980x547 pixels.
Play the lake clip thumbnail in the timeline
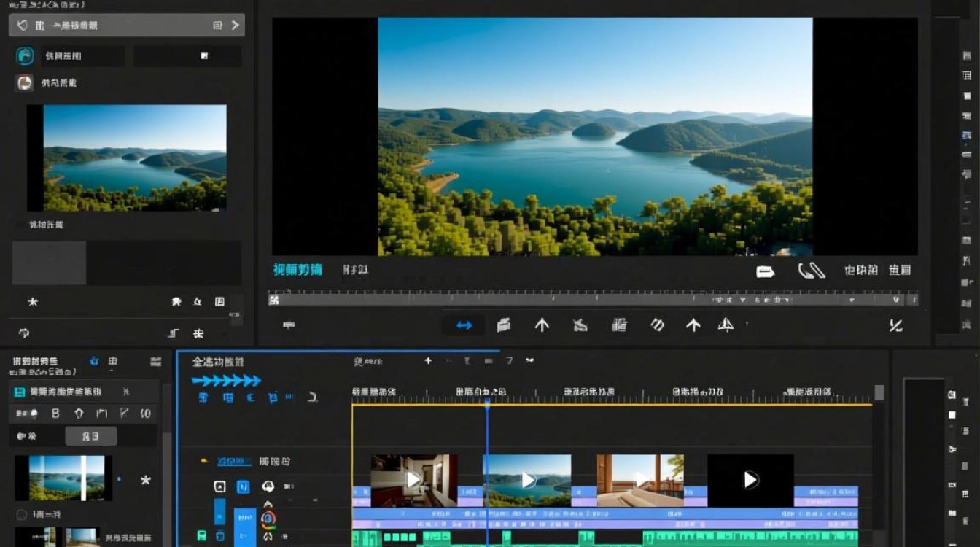(x=528, y=480)
